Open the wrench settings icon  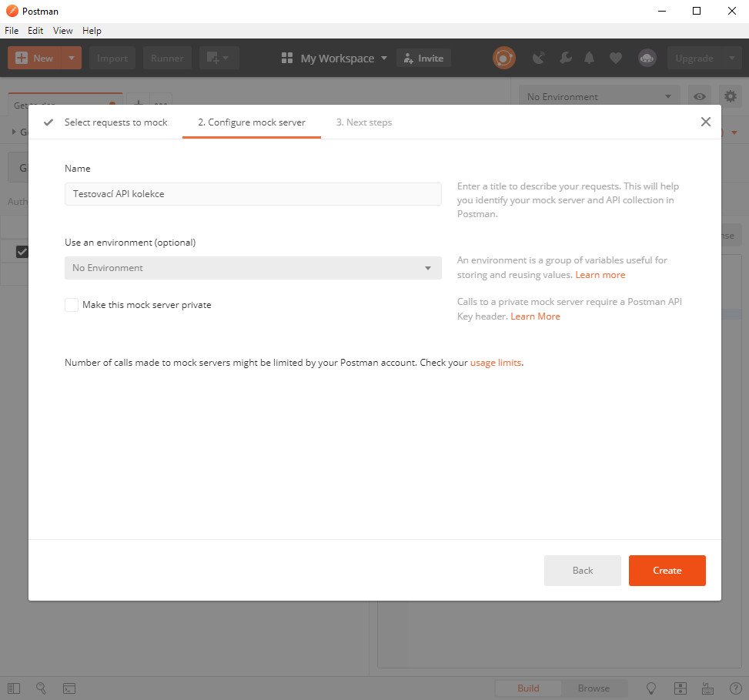point(566,59)
